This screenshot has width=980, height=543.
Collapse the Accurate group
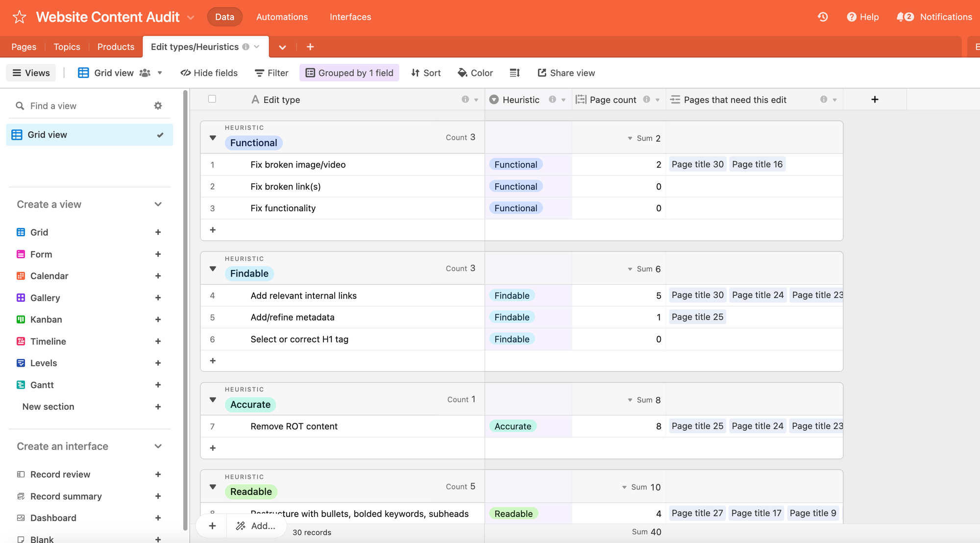[x=213, y=399]
